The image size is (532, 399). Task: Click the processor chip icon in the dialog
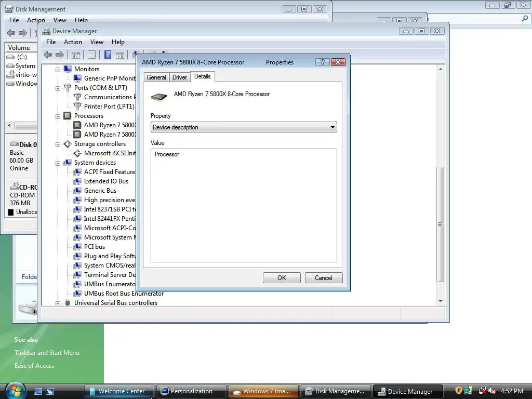coord(159,97)
